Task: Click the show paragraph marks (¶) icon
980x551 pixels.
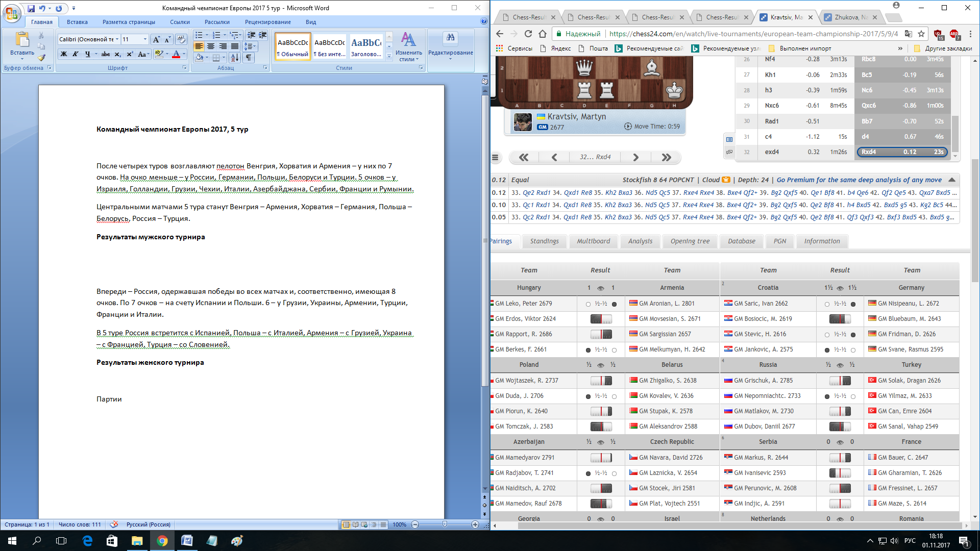Action: pos(248,58)
